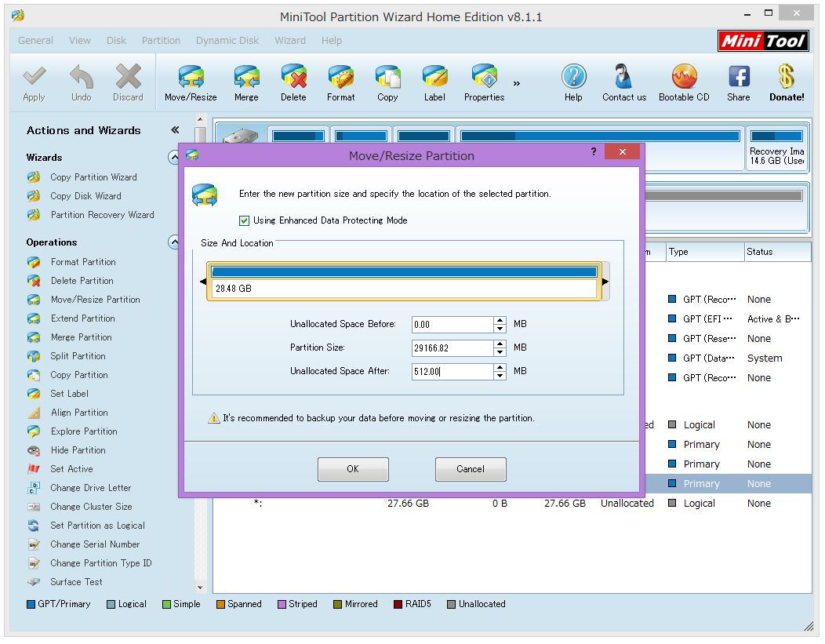Viewport: 825px width, 644px height.
Task: Collapse the Actions and Wizards panel
Action: pyautogui.click(x=175, y=130)
